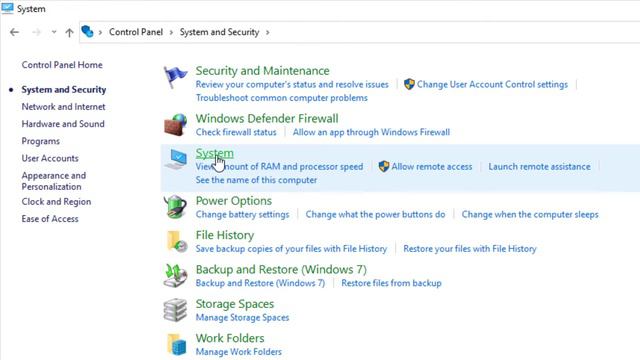Click Check firewall status

click(x=236, y=132)
